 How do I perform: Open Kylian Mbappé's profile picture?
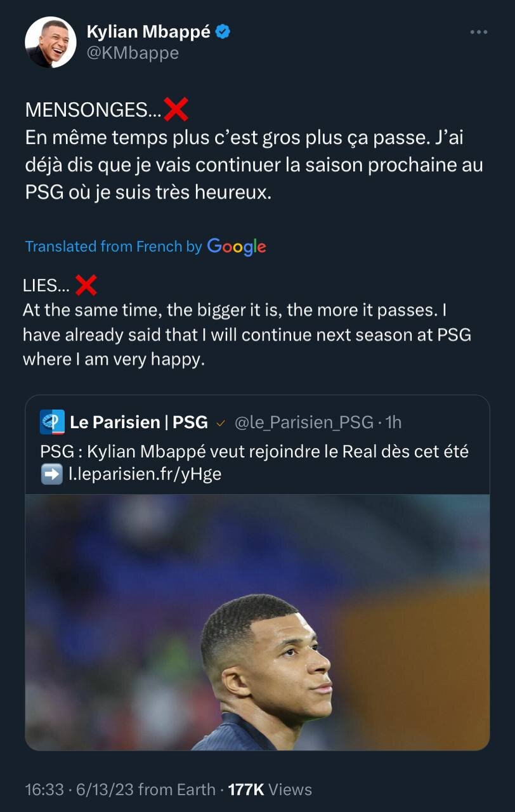(50, 43)
